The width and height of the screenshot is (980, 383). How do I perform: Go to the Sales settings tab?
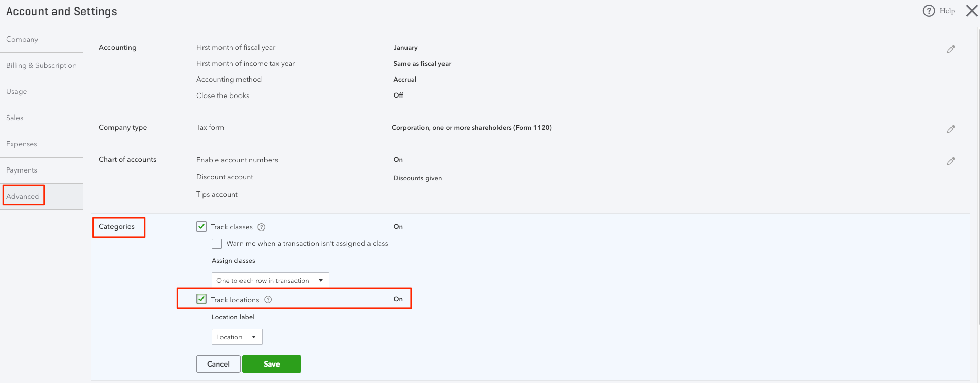(x=15, y=118)
